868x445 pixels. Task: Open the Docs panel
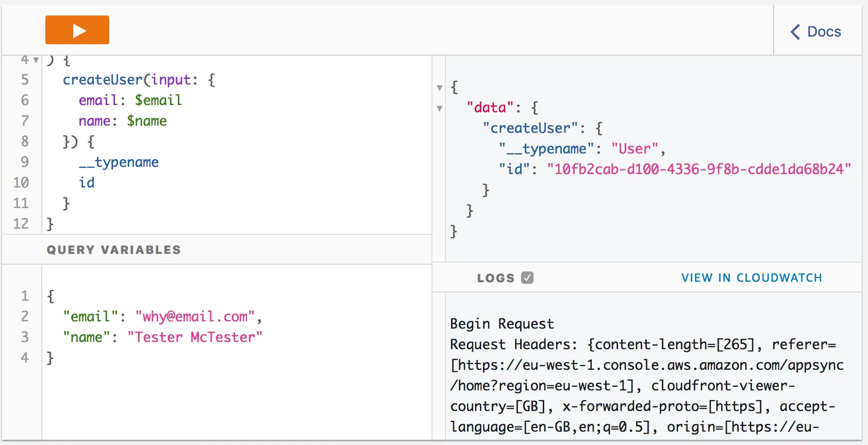pos(816,32)
